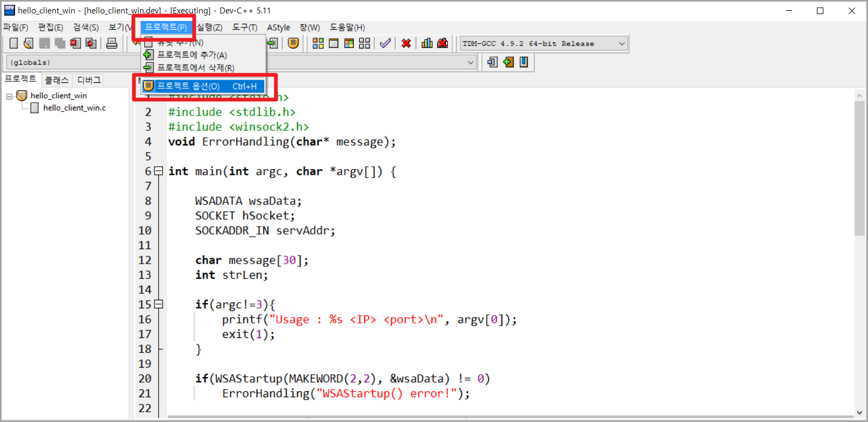Click the 'SOCKADDR_IN servAddr;' line
Screen dimensions: 868x422
click(x=265, y=230)
